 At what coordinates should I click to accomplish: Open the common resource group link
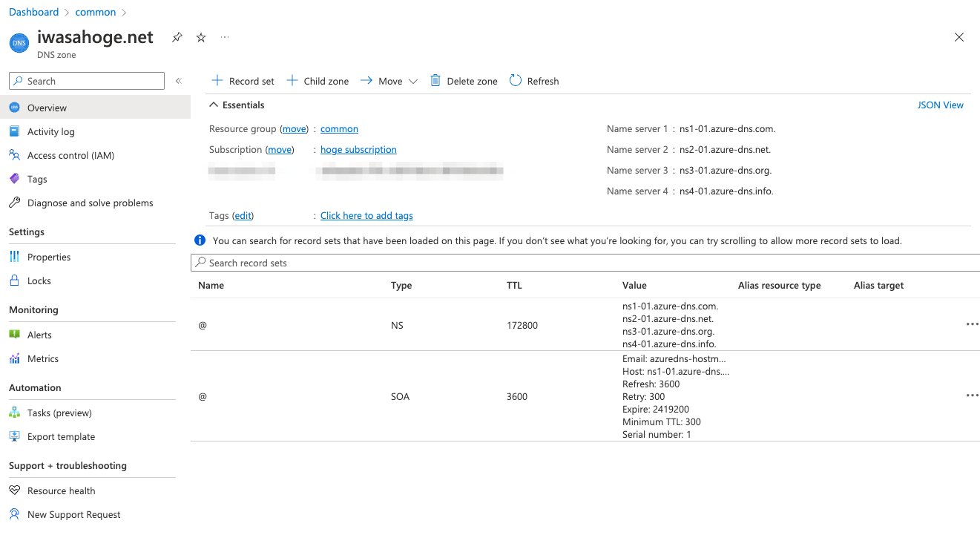click(339, 128)
